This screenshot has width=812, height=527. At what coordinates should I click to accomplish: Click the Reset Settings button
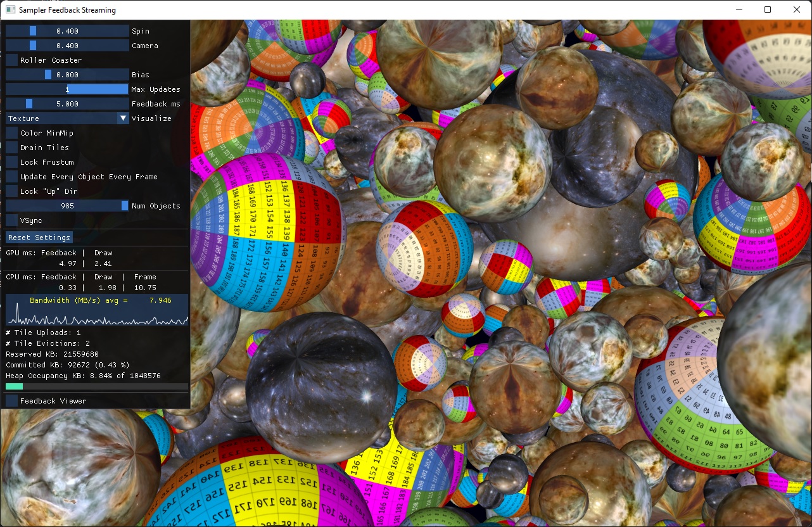[39, 238]
